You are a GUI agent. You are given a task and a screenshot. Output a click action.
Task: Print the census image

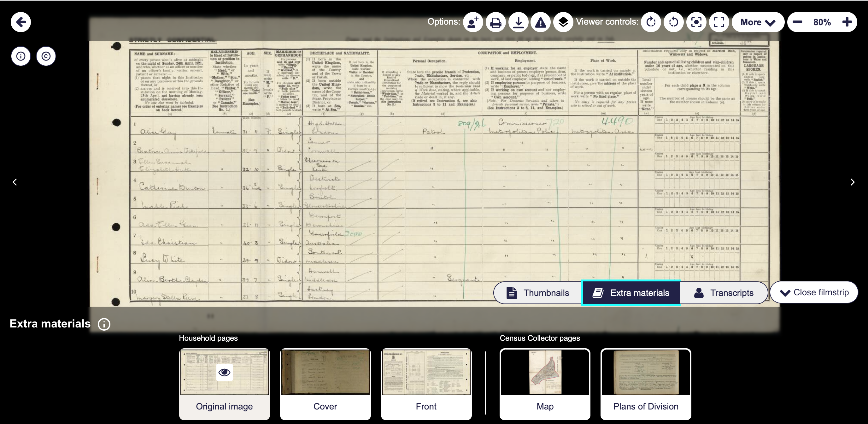495,22
